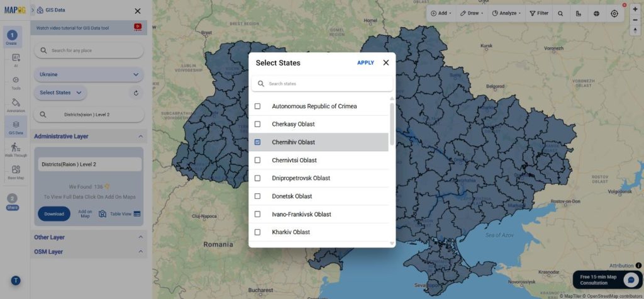Check the Ivano-Frankivsk Oblast checkbox
This screenshot has height=299, width=644.
257,214
